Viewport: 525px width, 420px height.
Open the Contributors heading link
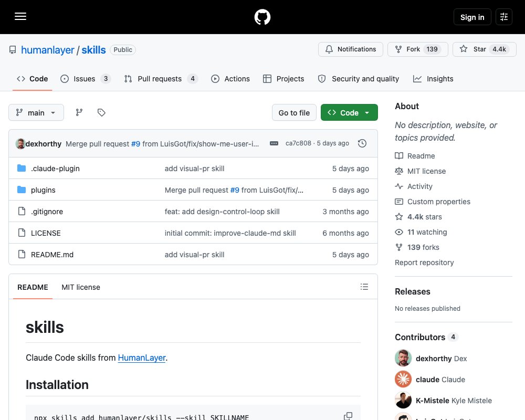click(x=426, y=337)
